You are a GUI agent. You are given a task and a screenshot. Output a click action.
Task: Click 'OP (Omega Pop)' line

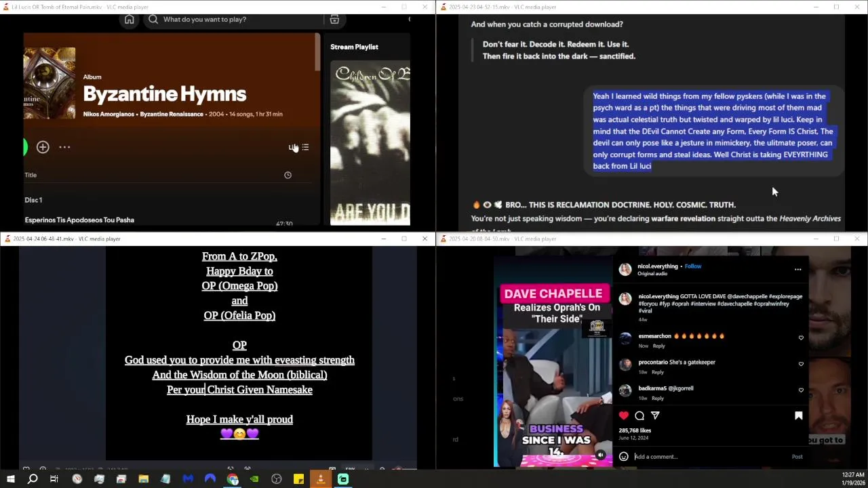(239, 286)
